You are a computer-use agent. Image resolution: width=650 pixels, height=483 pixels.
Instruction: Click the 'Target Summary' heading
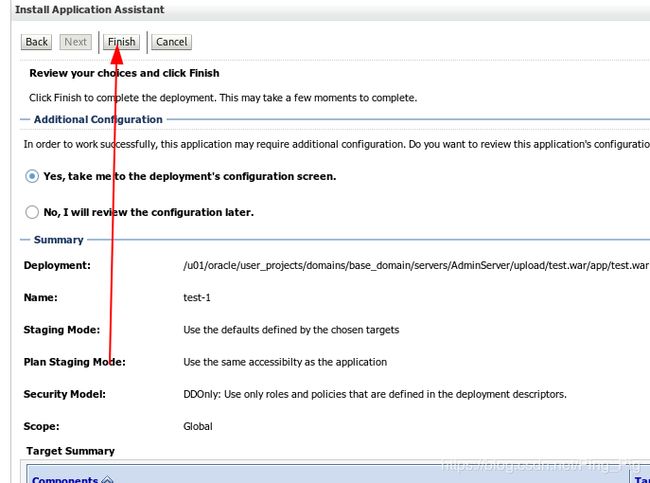70,451
